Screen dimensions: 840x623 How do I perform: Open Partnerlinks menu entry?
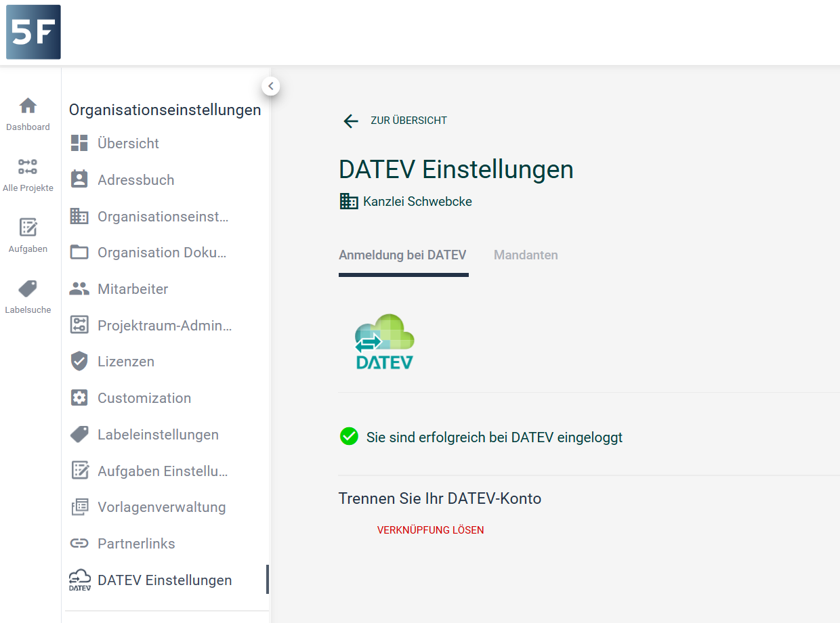[136, 544]
